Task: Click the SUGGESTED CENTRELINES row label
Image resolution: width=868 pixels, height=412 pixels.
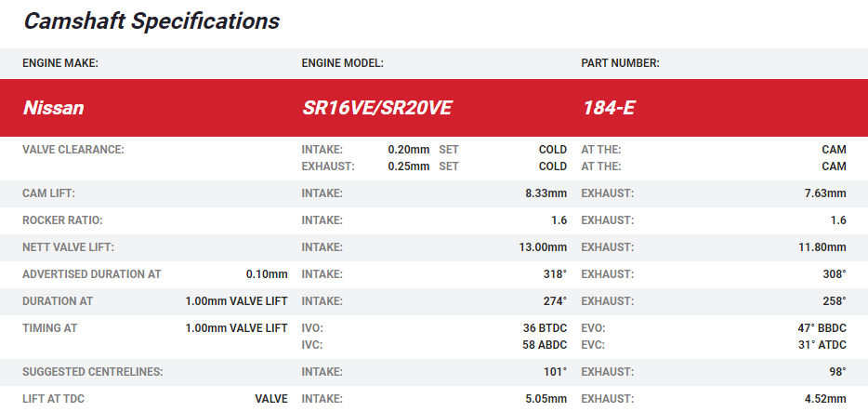Action: click(x=92, y=372)
